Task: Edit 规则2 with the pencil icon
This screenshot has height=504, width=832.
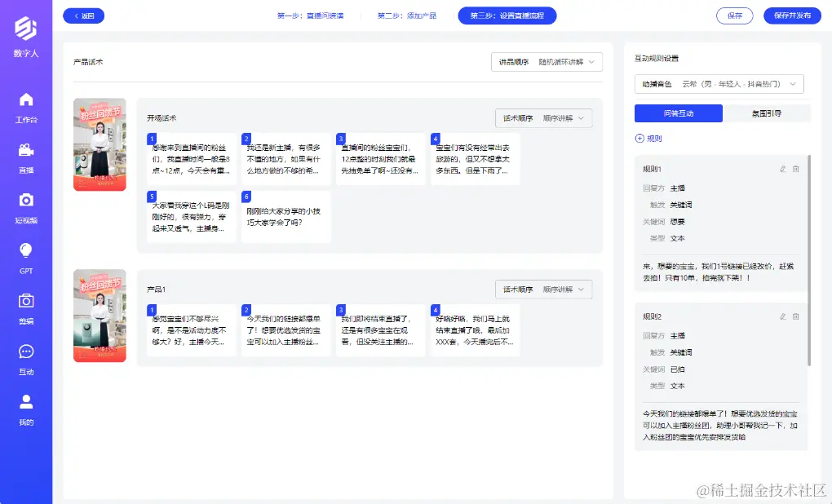Action: point(783,316)
